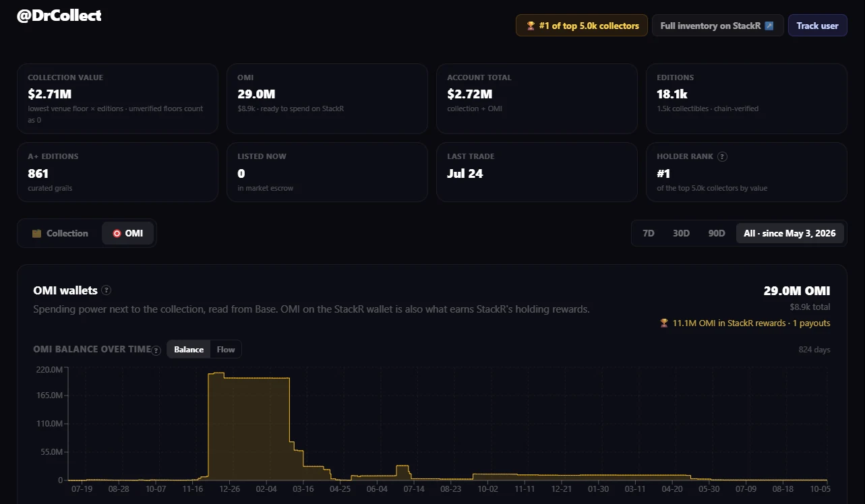865x504 pixels.
Task: Select the Balance chart mode
Action: 189,349
